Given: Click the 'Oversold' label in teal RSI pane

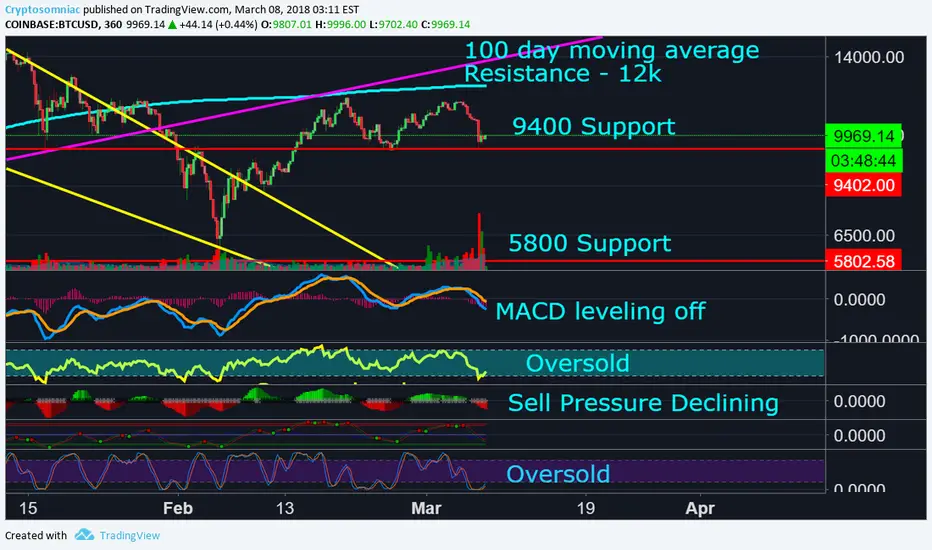Looking at the screenshot, I should (x=577, y=363).
